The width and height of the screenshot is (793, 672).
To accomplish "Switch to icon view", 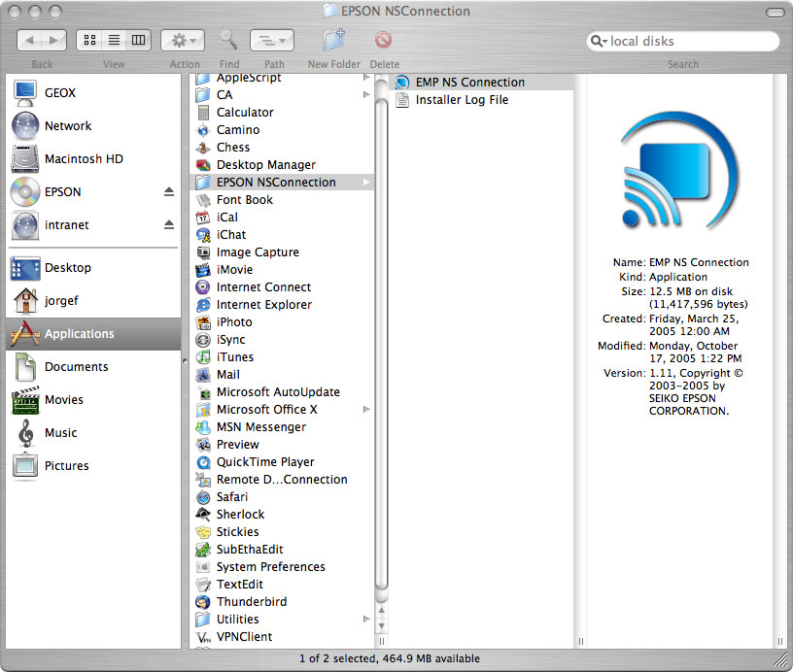I will coord(89,41).
